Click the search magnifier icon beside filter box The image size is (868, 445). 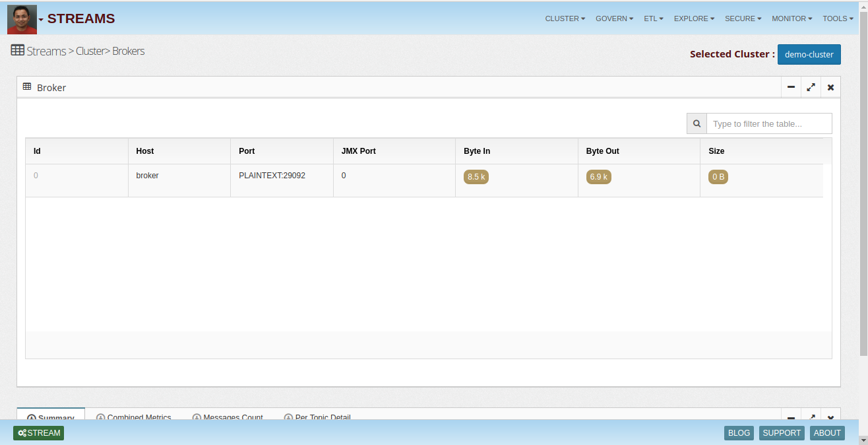[697, 123]
